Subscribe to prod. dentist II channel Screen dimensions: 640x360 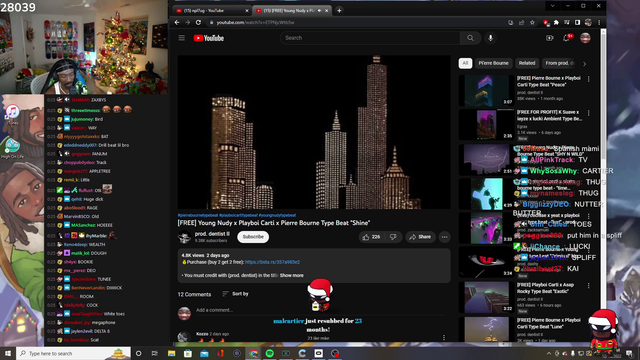[x=253, y=237]
